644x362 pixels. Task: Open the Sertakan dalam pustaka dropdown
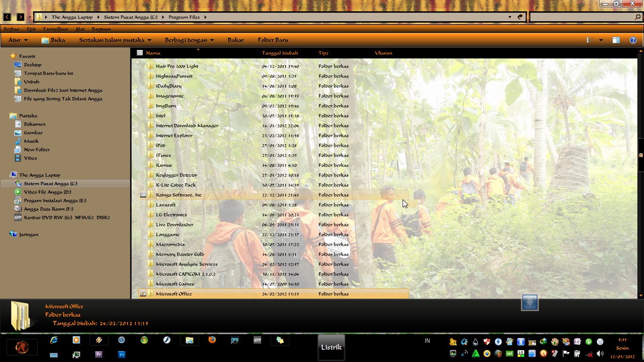115,40
